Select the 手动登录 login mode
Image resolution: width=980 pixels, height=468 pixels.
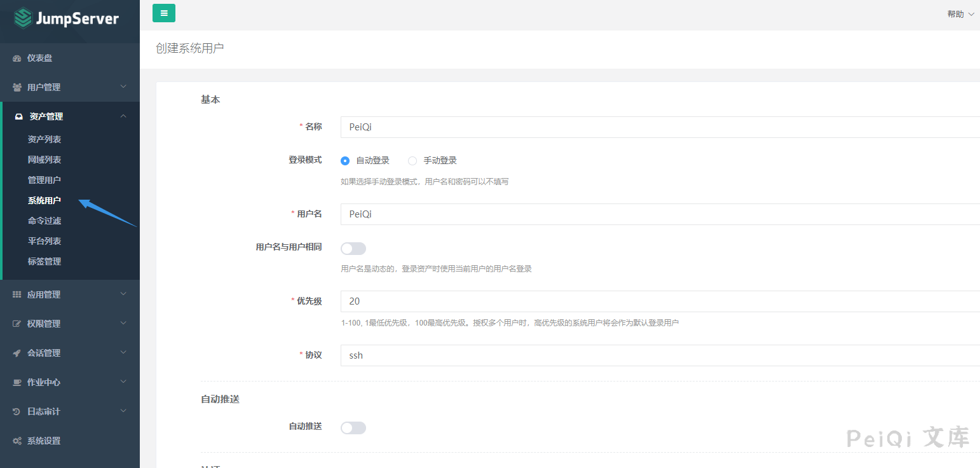coord(412,160)
